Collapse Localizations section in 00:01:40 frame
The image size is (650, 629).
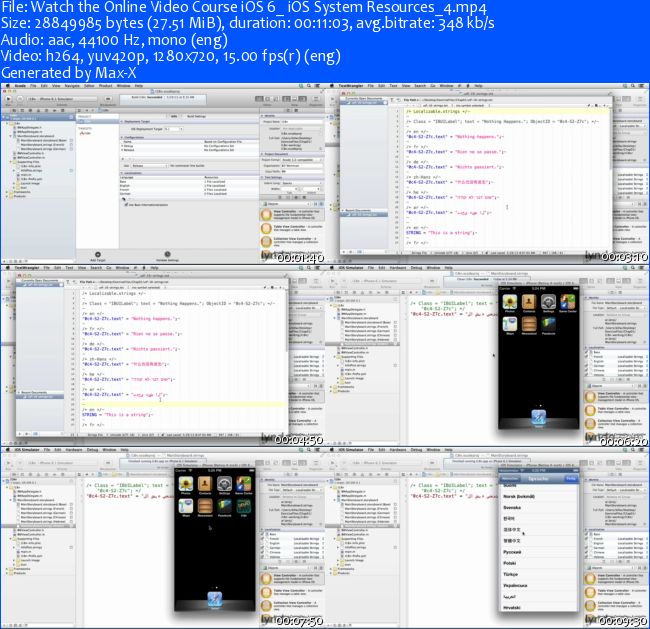[x=122, y=173]
